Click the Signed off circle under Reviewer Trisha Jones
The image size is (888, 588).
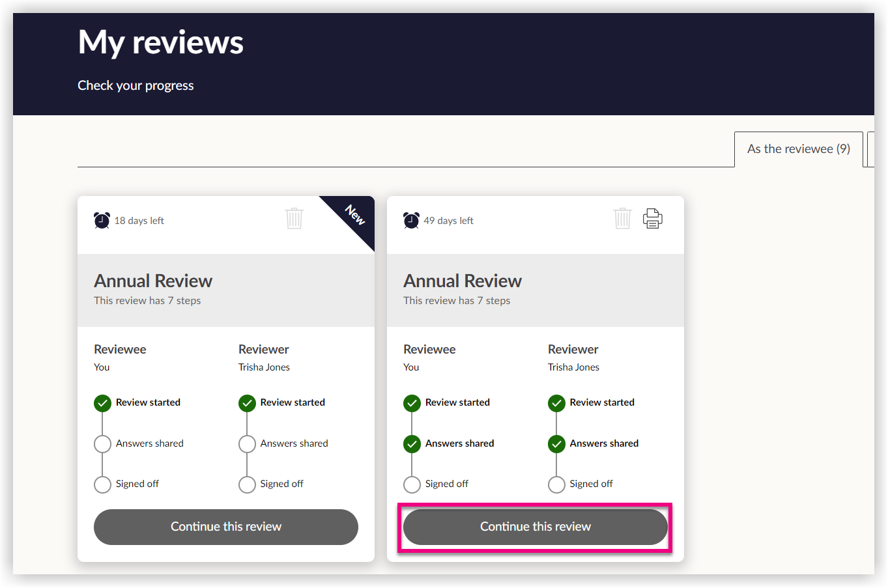coord(247,484)
